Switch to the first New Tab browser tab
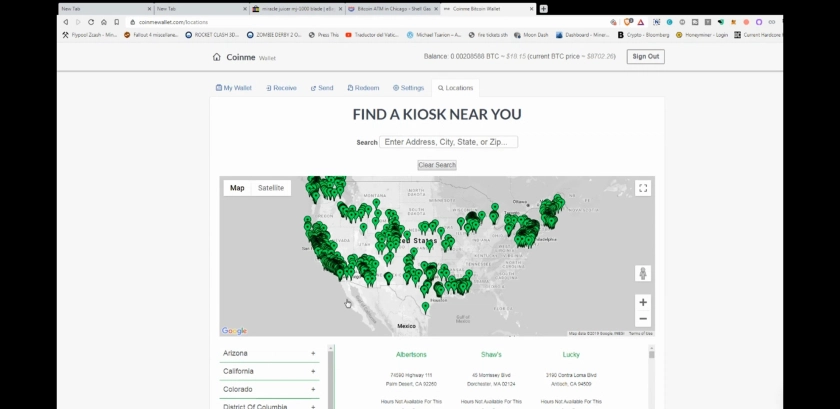 106,9
